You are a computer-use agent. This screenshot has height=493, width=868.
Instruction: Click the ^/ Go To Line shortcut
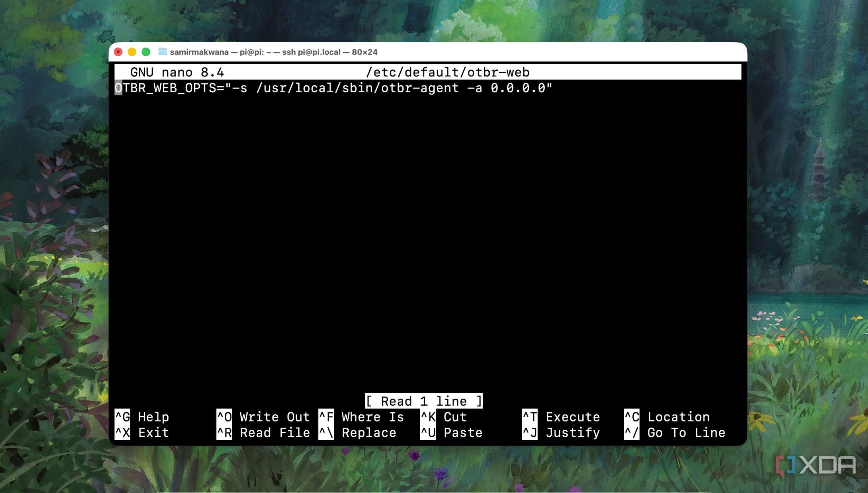[675, 432]
